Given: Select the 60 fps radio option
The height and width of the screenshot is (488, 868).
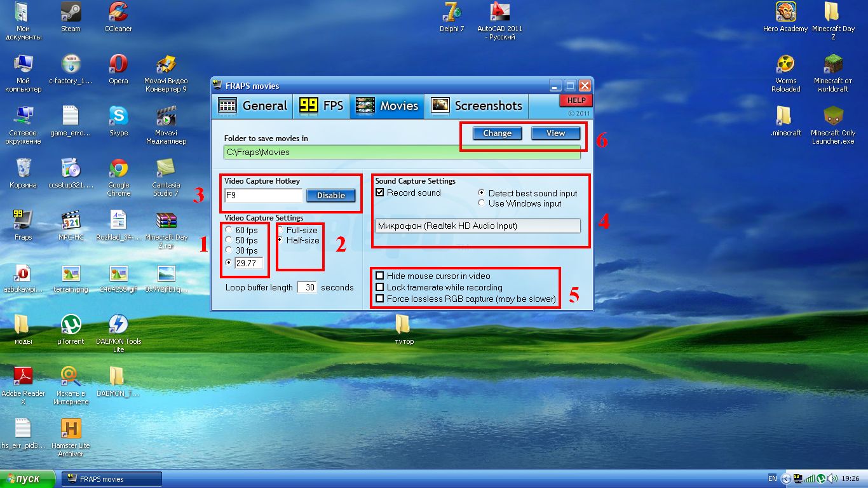Looking at the screenshot, I should click(229, 230).
